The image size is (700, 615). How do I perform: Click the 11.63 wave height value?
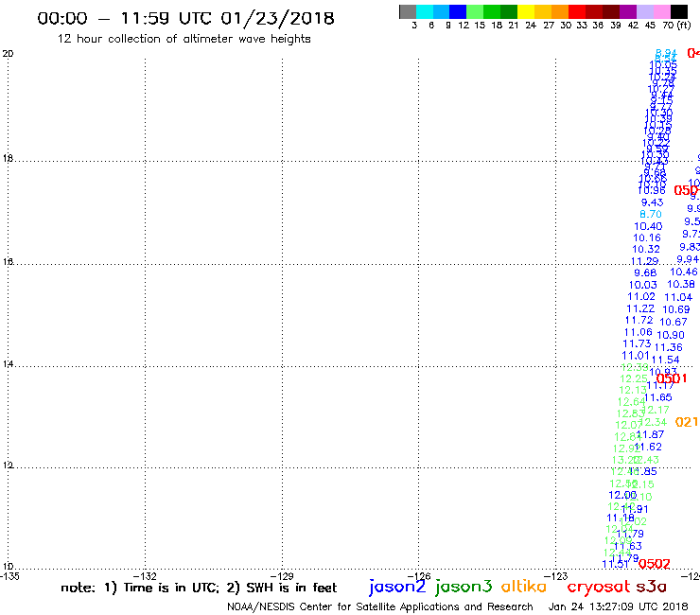[628, 546]
